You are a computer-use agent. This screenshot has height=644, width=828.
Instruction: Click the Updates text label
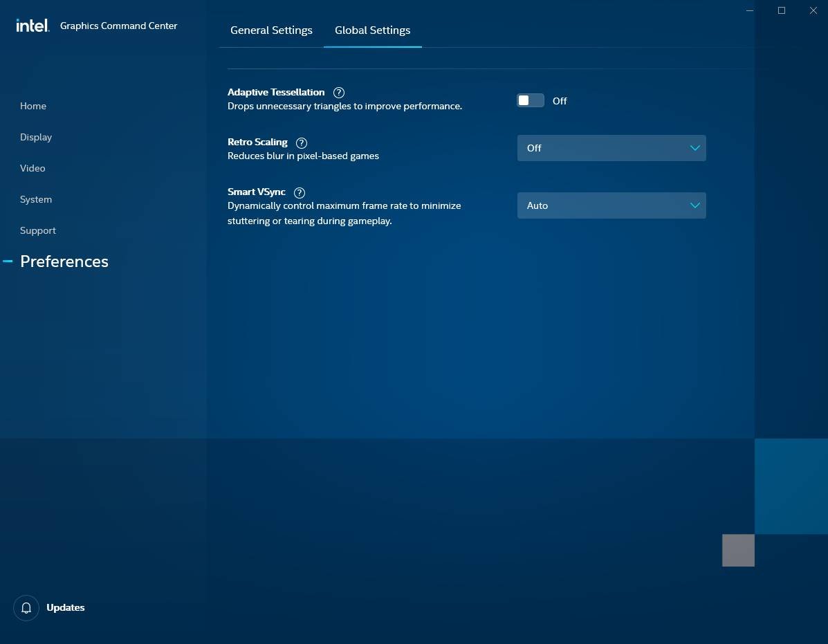66,608
